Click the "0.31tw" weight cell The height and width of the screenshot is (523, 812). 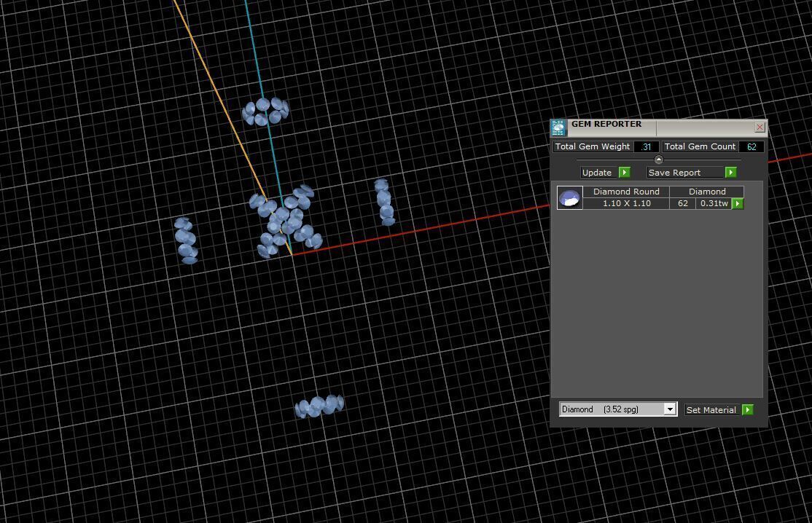pyautogui.click(x=714, y=203)
